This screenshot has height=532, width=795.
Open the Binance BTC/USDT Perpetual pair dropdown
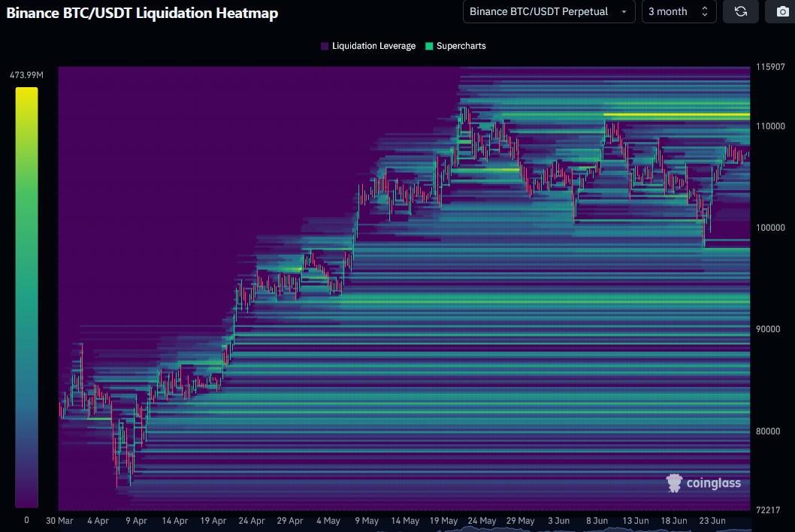pos(549,12)
